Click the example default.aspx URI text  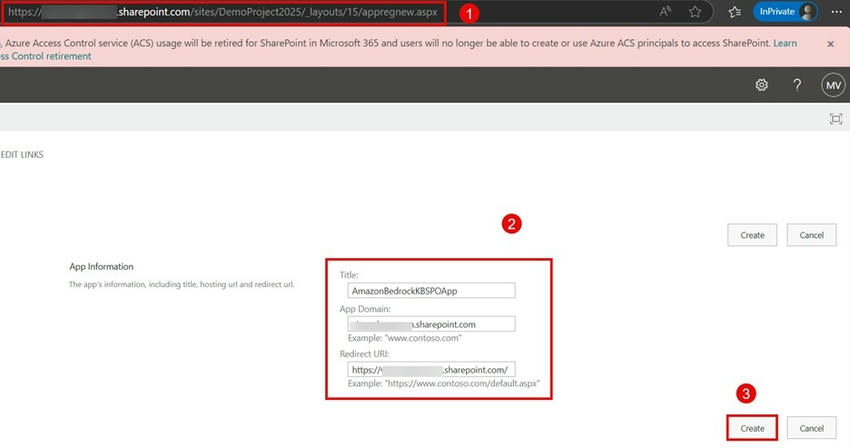(443, 383)
